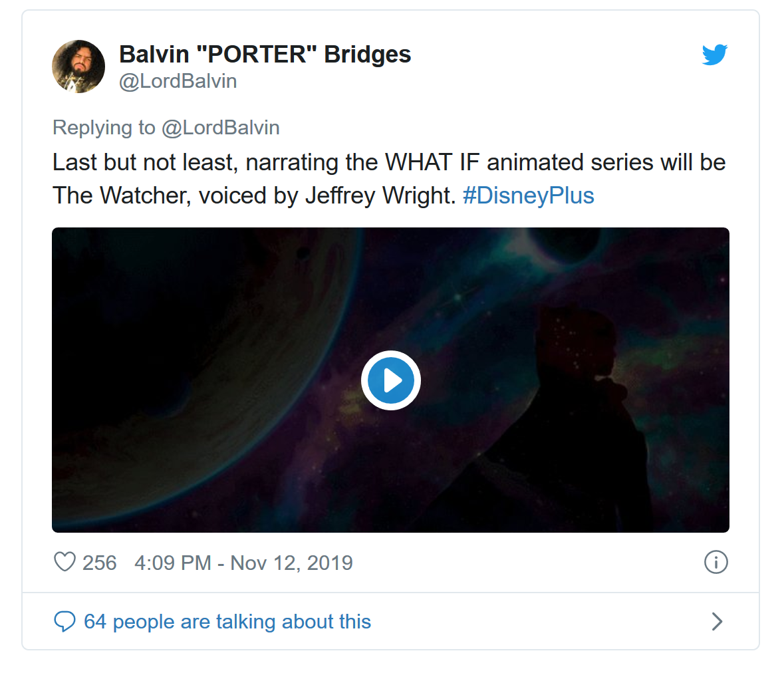This screenshot has width=784, height=677.
Task: Play the Watcher video
Action: point(391,380)
